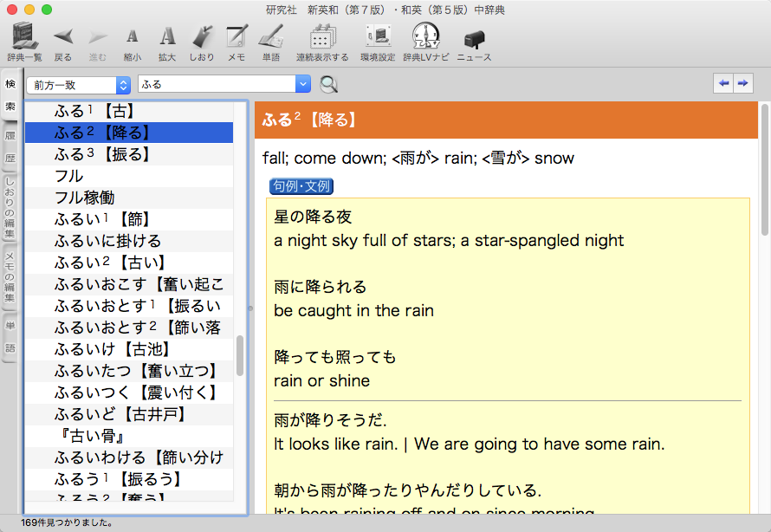Open the 辞典一覧 dictionary list icon
The image size is (771, 532).
coord(24,36)
